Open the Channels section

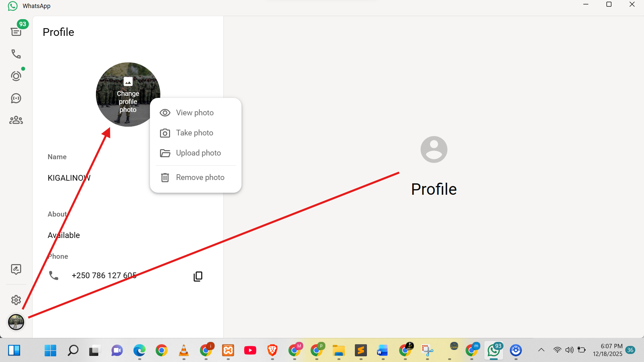(x=16, y=98)
